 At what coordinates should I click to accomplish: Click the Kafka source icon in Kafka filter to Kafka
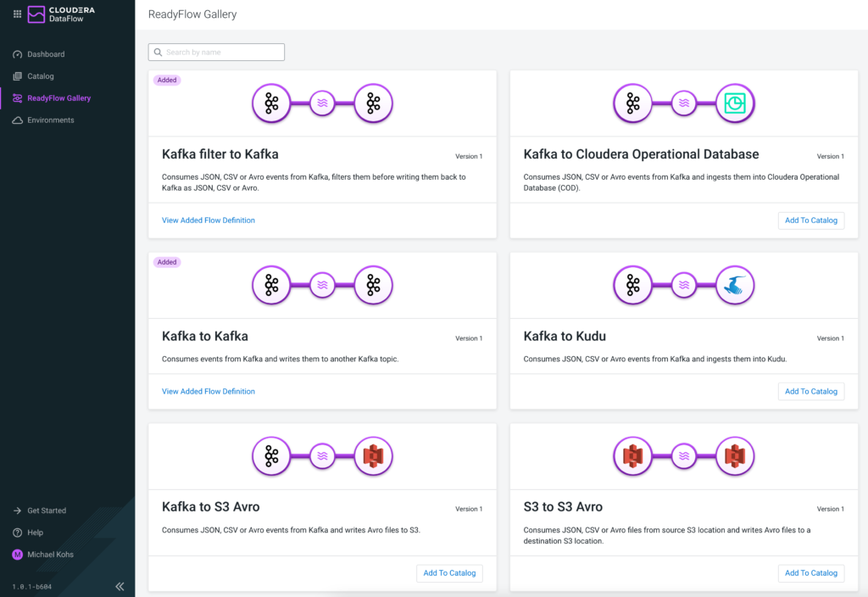[x=271, y=103]
